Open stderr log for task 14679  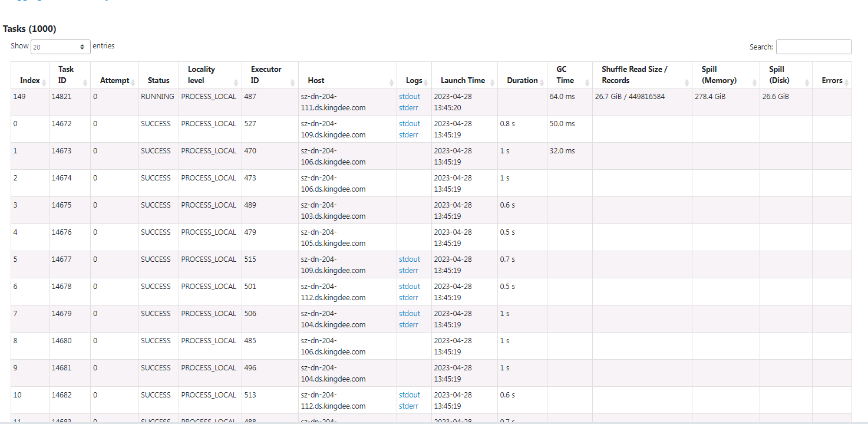click(x=408, y=325)
